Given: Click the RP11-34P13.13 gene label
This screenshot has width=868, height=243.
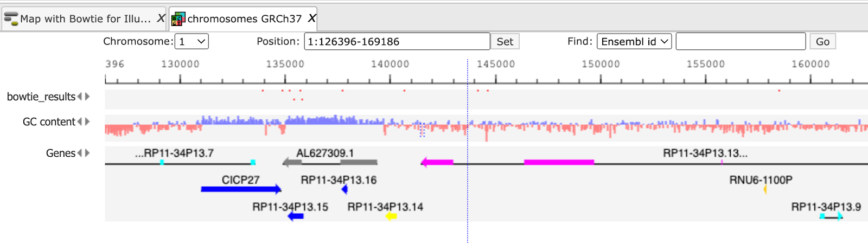Looking at the screenshot, I should (x=705, y=153).
